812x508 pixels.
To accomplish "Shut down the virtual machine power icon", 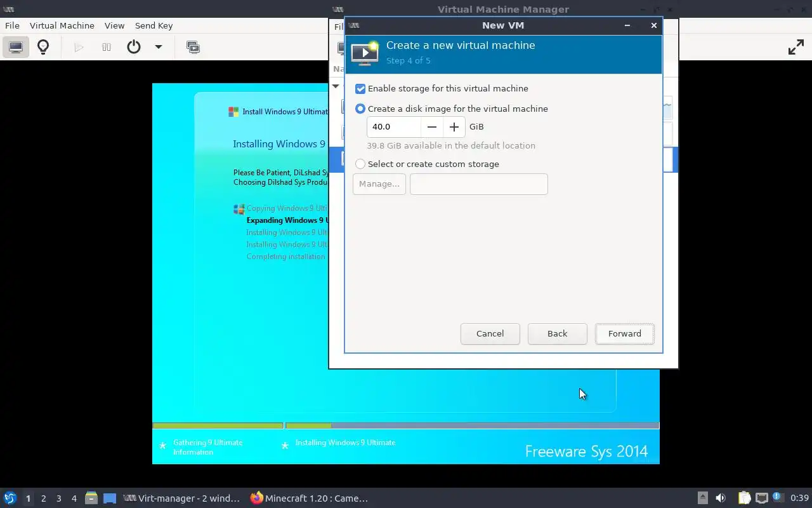I will point(134,47).
